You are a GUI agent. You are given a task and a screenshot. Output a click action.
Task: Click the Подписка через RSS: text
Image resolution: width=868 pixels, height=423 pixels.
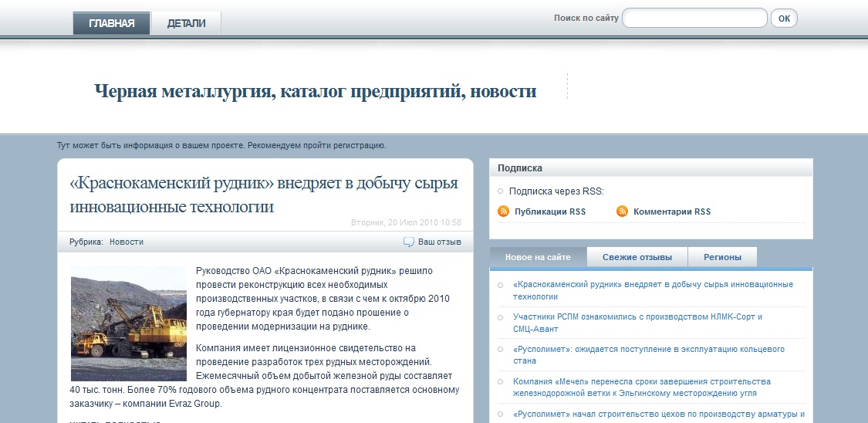tap(556, 191)
